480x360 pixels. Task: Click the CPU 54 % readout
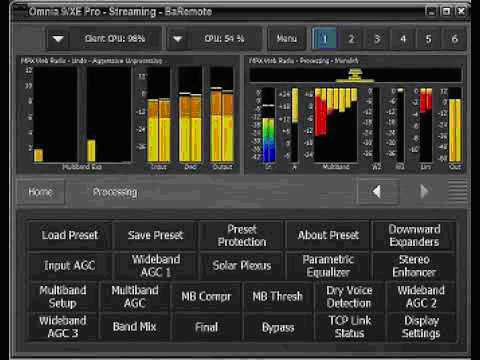coord(224,39)
